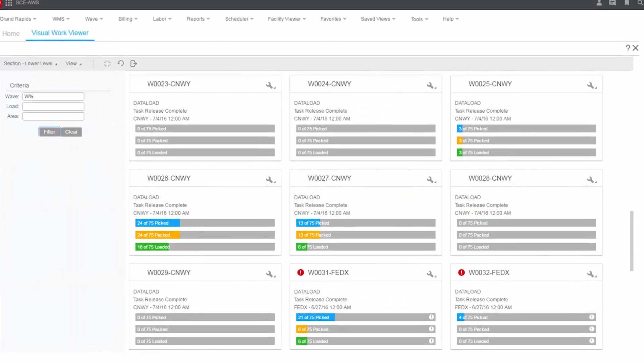Screen dimensions: 644x362
Task: Click the bookmark icon in top bar
Action: click(627, 3)
